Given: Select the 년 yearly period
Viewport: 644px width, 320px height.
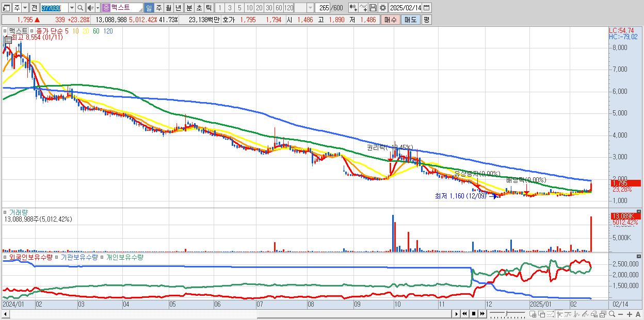Looking at the screenshot, I should pos(178,8).
